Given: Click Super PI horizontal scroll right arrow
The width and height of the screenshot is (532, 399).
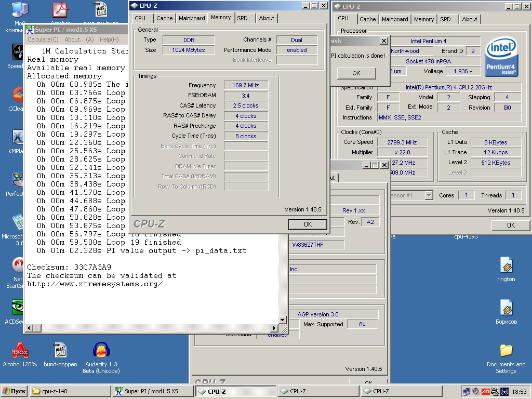Looking at the screenshot, I should (x=274, y=328).
